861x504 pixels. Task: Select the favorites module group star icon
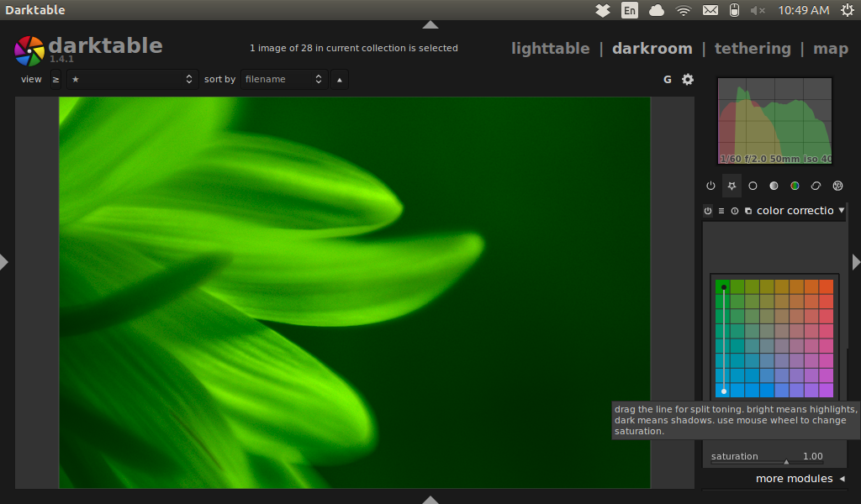click(732, 186)
